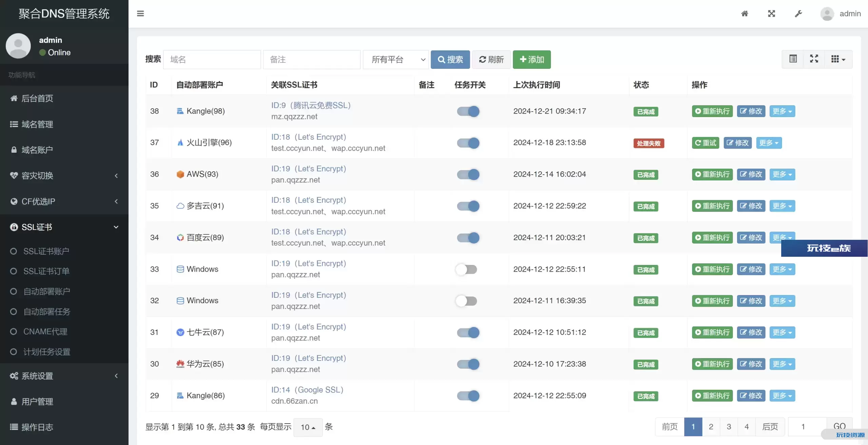The height and width of the screenshot is (445, 868).
Task: Turn off task switch for AWS(93)
Action: click(468, 174)
